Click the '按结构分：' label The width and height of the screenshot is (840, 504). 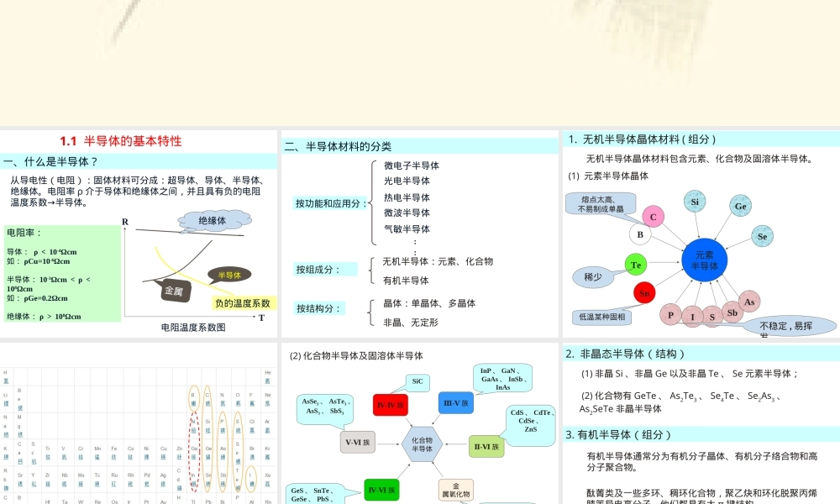coord(318,308)
